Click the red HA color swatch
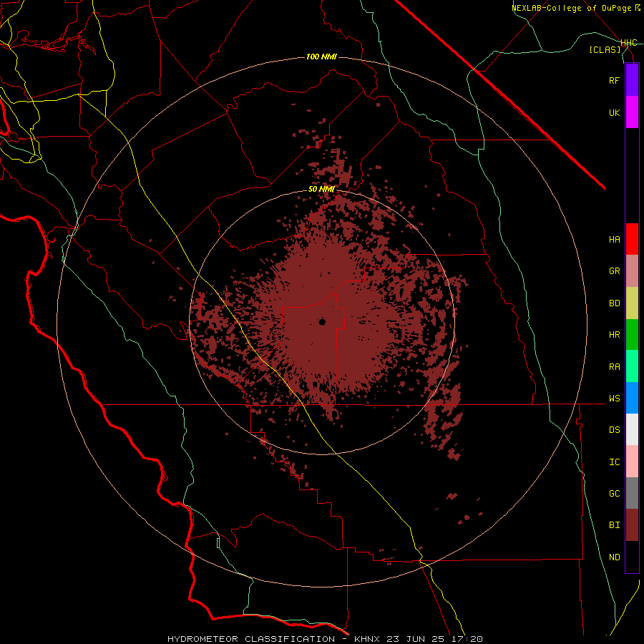Viewport: 644px width, 644px height. click(x=632, y=239)
